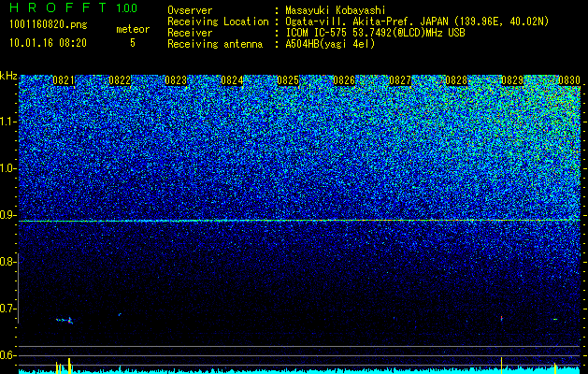Click the 0822 time marker
Image resolution: width=588 pixels, height=374 pixels.
click(x=120, y=80)
